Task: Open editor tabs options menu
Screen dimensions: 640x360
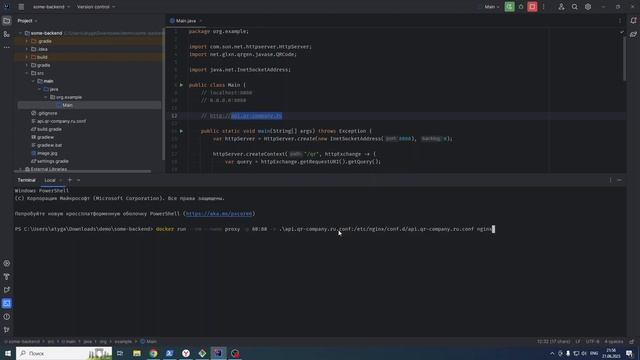Action: (620, 21)
